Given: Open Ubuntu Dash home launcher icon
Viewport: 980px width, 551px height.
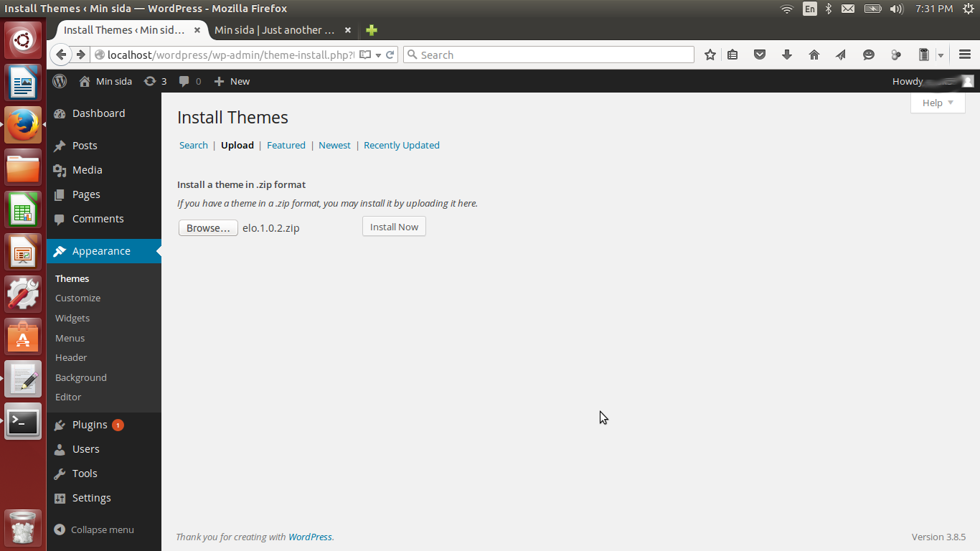Looking at the screenshot, I should (23, 39).
